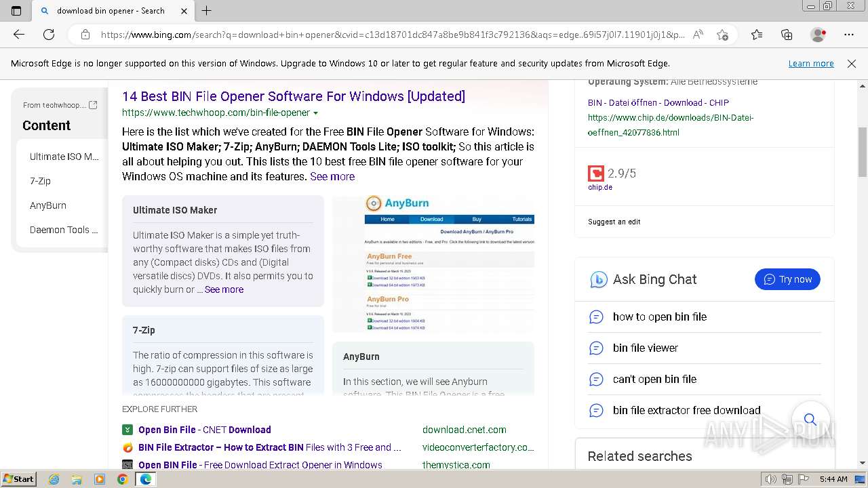Screen dimensions: 868x488
Task: Open the Collections icon
Action: pyautogui.click(x=787, y=35)
